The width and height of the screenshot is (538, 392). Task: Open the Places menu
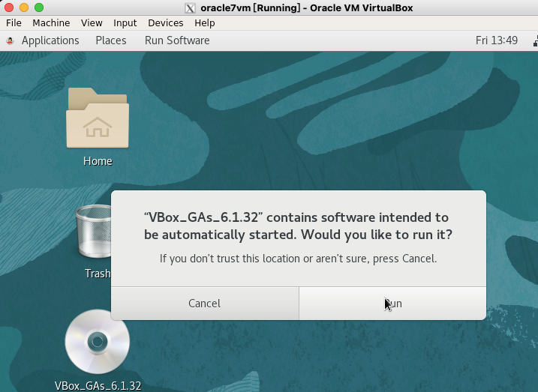tap(111, 40)
